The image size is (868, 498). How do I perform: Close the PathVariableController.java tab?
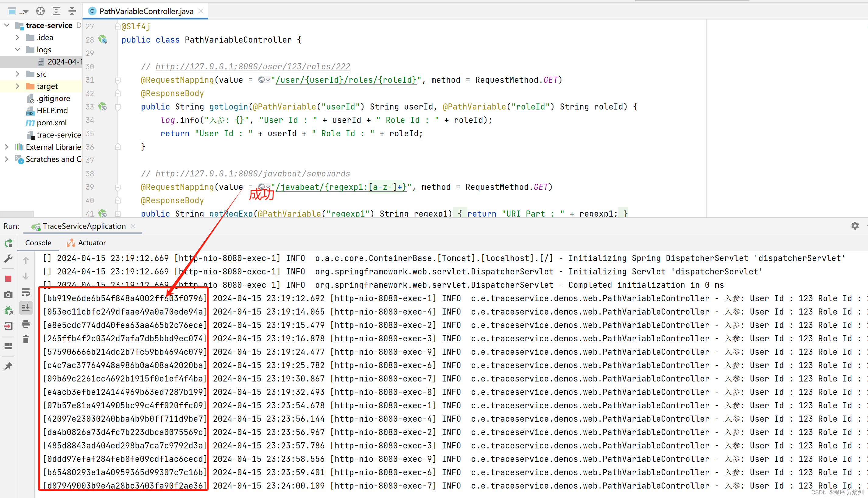click(x=201, y=11)
